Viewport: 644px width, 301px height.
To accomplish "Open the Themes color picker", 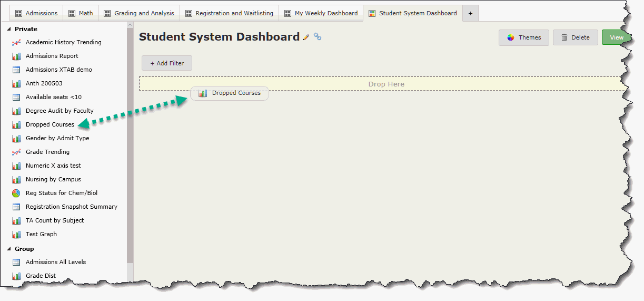I will [x=523, y=37].
